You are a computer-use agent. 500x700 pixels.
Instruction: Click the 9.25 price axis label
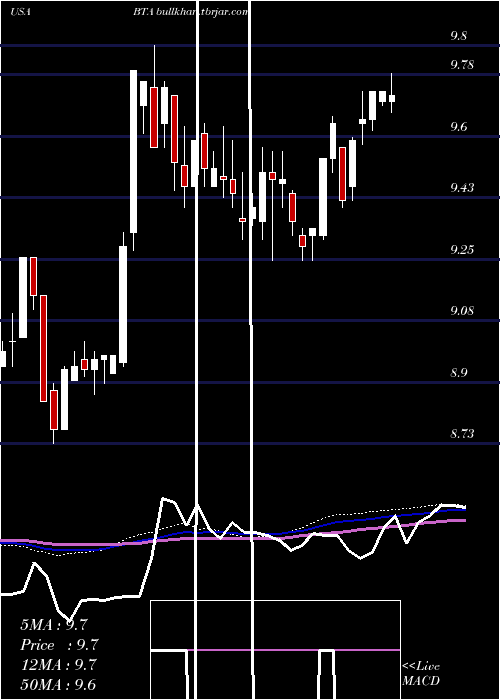[462, 249]
